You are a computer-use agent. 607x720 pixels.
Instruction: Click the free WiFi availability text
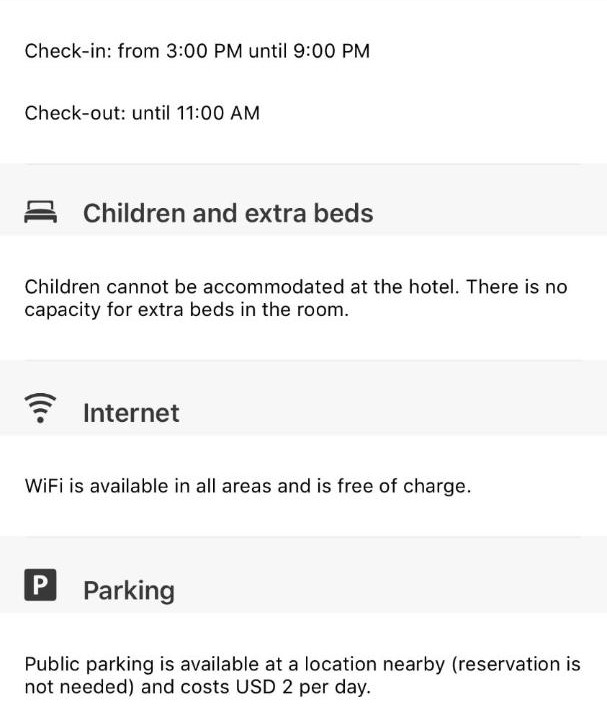point(247,487)
